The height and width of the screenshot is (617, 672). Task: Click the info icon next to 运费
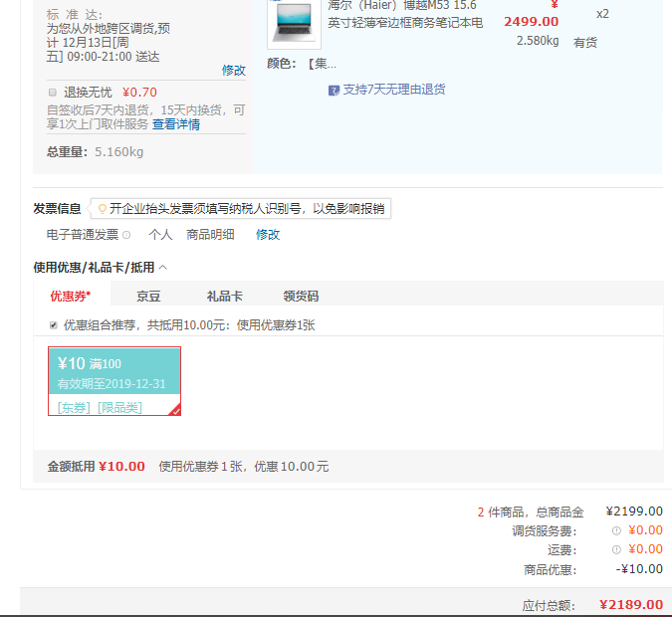click(x=616, y=549)
